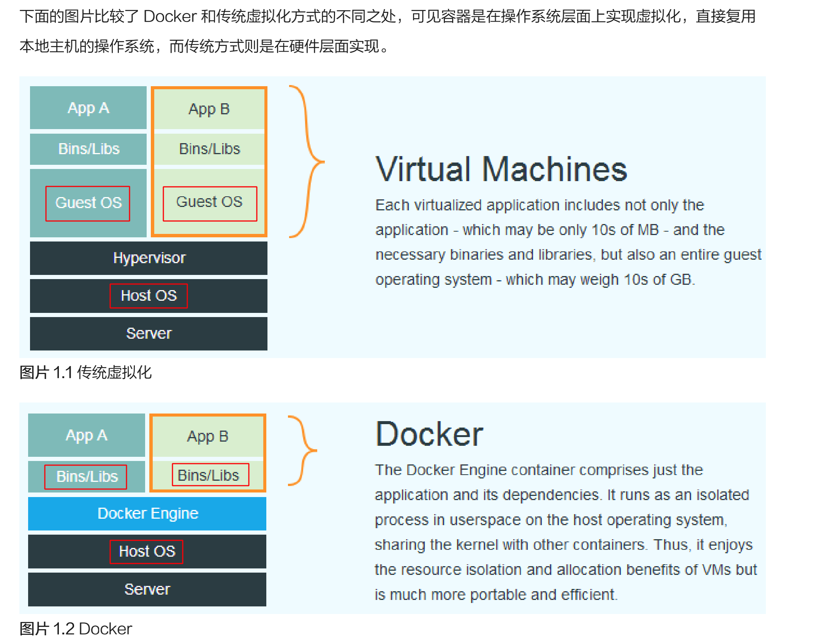Click the line "application and its dependencies. It runs as an isolated"
The height and width of the screenshot is (644, 813).
[562, 495]
